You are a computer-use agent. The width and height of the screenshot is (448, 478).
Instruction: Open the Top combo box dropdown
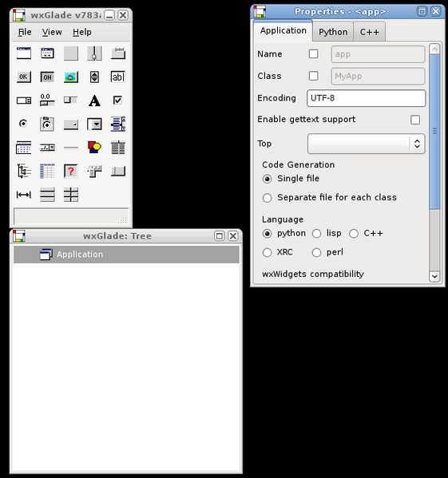(x=417, y=144)
